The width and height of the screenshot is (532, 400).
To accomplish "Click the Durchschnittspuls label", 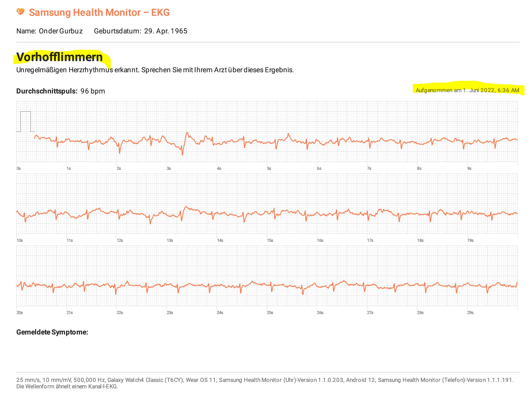I will click(x=47, y=91).
